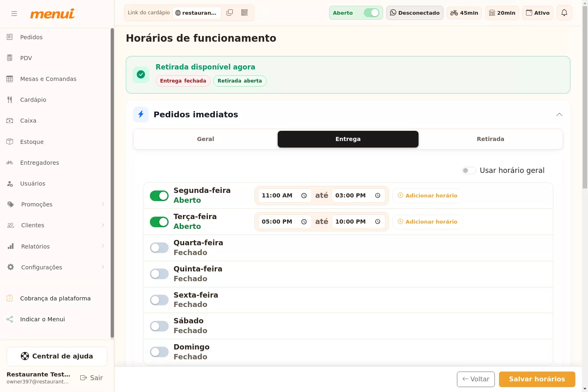Expand the Promoções submenu arrow
Screen dimensions: 588x392
point(103,204)
